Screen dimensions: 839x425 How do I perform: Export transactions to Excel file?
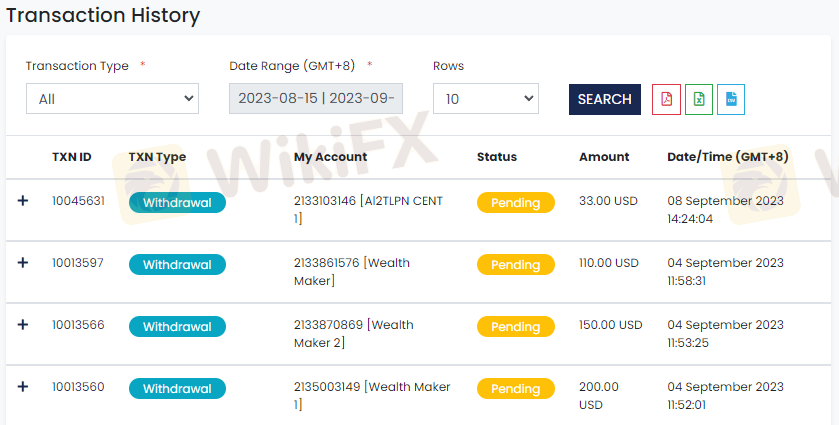click(x=699, y=100)
